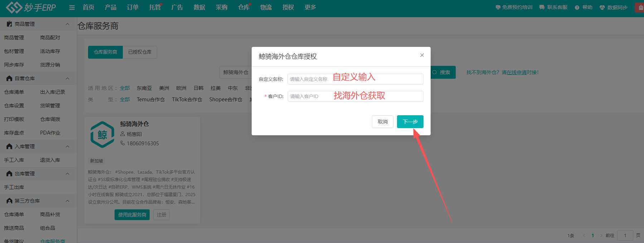Click 数据同步 in the top bar
Viewport: 644px width, 243px height.
(x=614, y=8)
